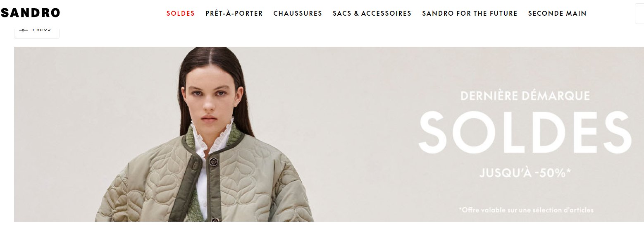The width and height of the screenshot is (644, 225).
Task: Go to SACS & ACCESSOIRES category
Action: (x=372, y=13)
